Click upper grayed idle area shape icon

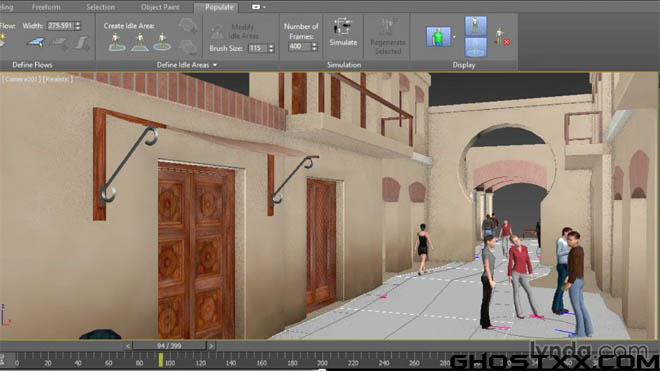(187, 26)
